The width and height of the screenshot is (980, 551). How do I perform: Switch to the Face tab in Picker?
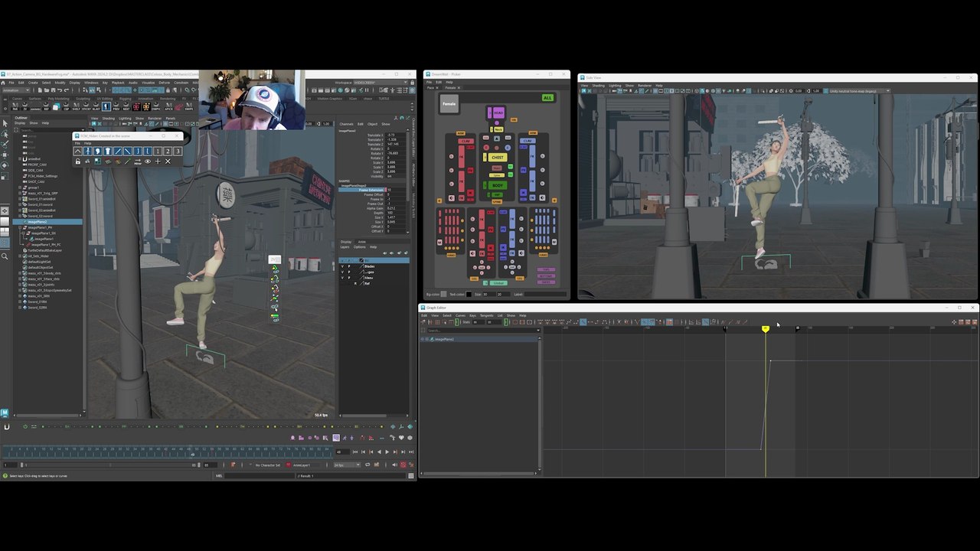click(431, 87)
